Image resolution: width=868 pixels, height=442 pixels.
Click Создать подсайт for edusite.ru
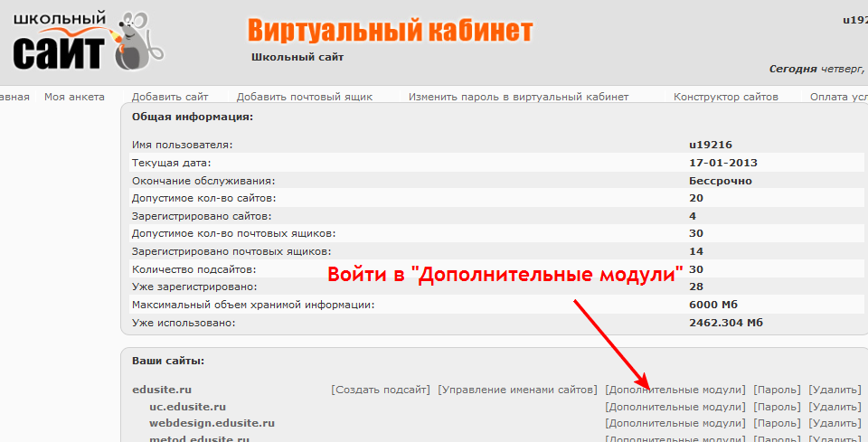[381, 390]
